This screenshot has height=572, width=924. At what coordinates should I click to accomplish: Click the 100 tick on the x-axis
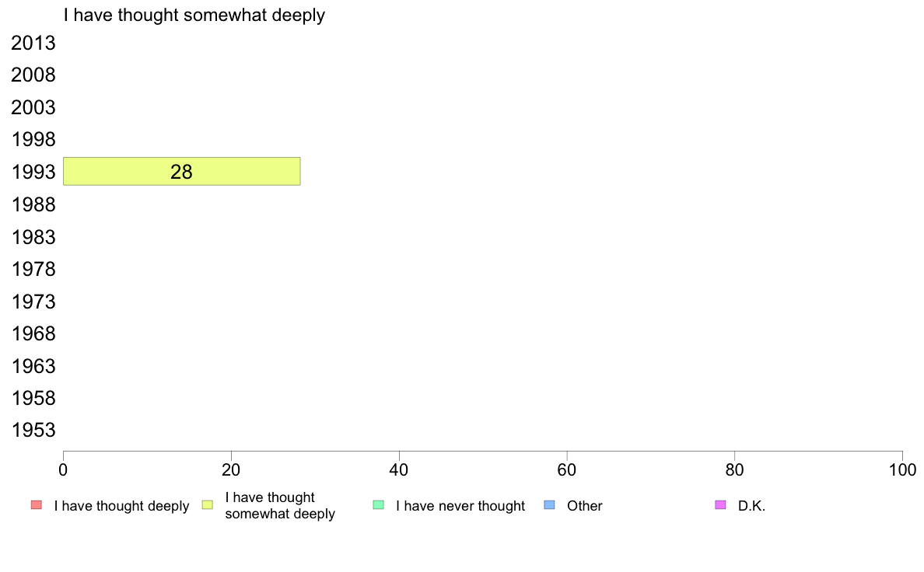click(x=902, y=470)
